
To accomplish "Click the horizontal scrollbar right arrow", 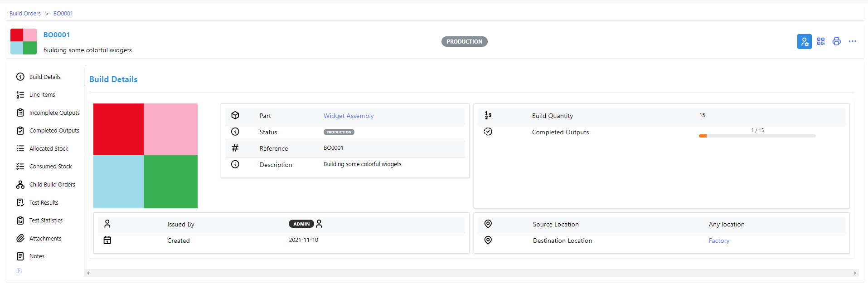I will pyautogui.click(x=855, y=273).
